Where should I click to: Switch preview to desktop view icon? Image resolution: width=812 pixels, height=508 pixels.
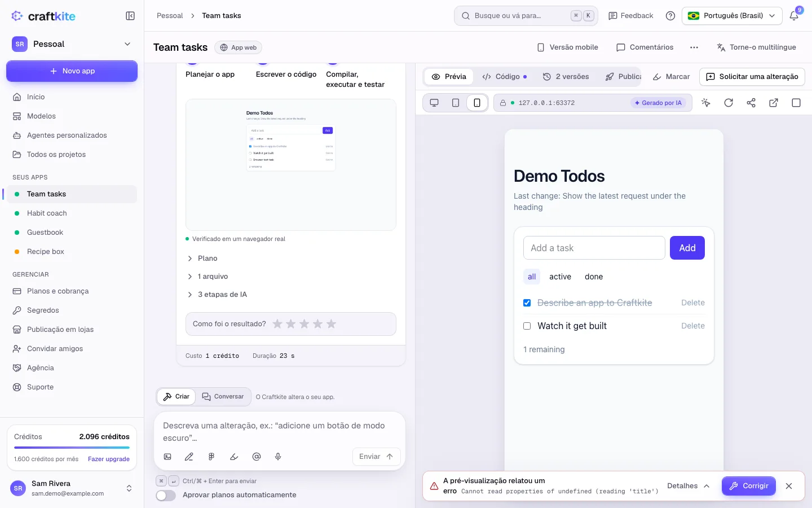pos(434,103)
